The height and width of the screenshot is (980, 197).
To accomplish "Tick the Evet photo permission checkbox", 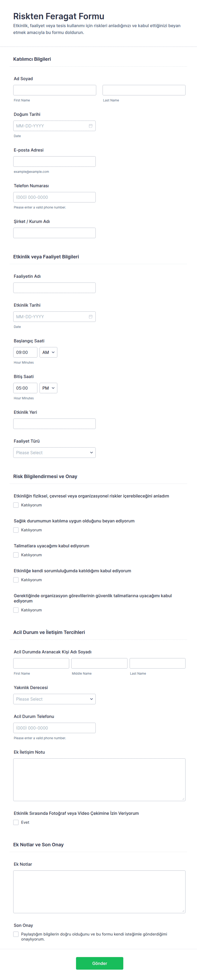I will (16, 822).
